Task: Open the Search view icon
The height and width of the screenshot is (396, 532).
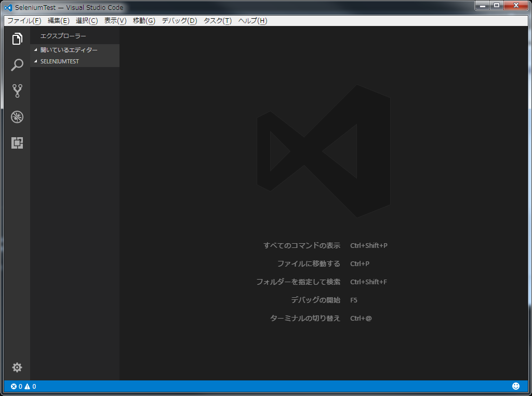Action: (x=17, y=65)
